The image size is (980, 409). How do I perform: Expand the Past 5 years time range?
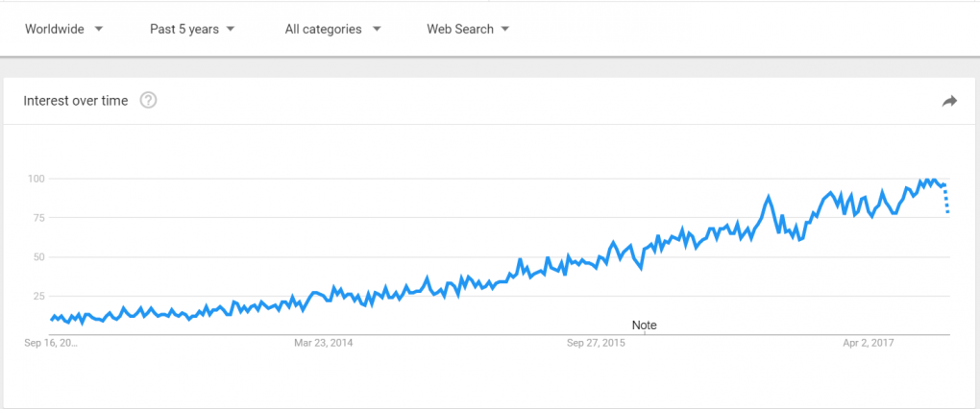[192, 29]
